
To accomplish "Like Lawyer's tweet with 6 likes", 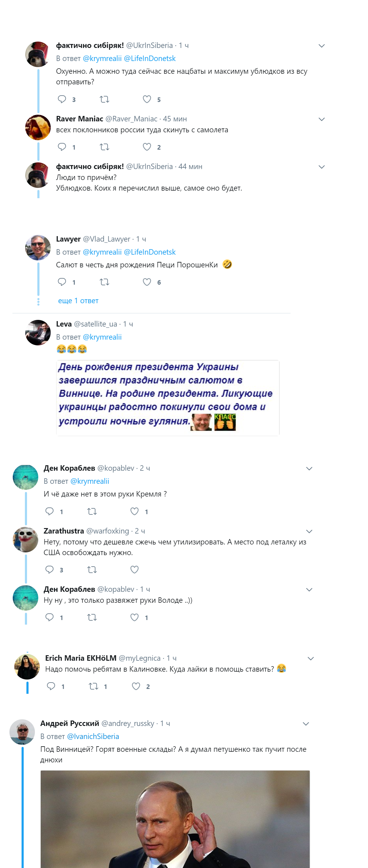I will point(147,282).
